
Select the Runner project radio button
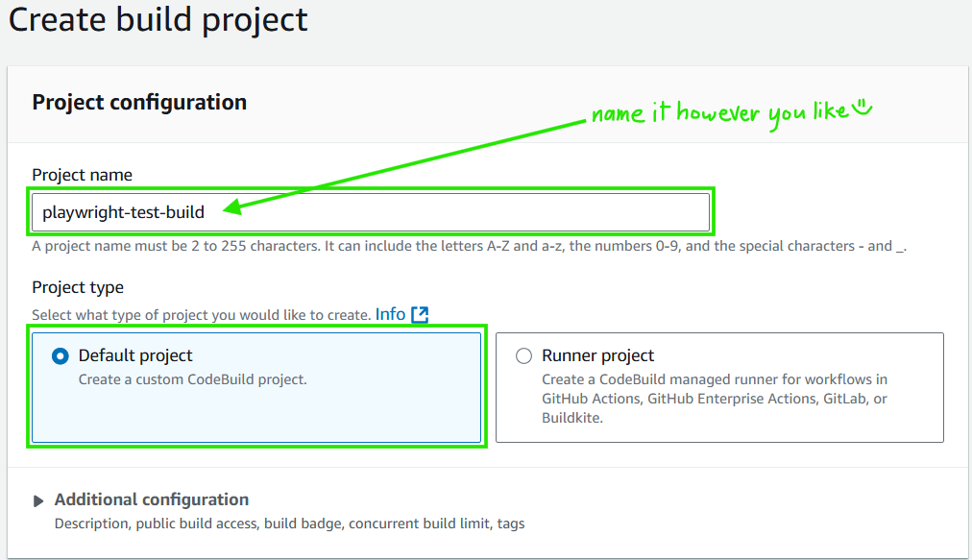tap(523, 356)
